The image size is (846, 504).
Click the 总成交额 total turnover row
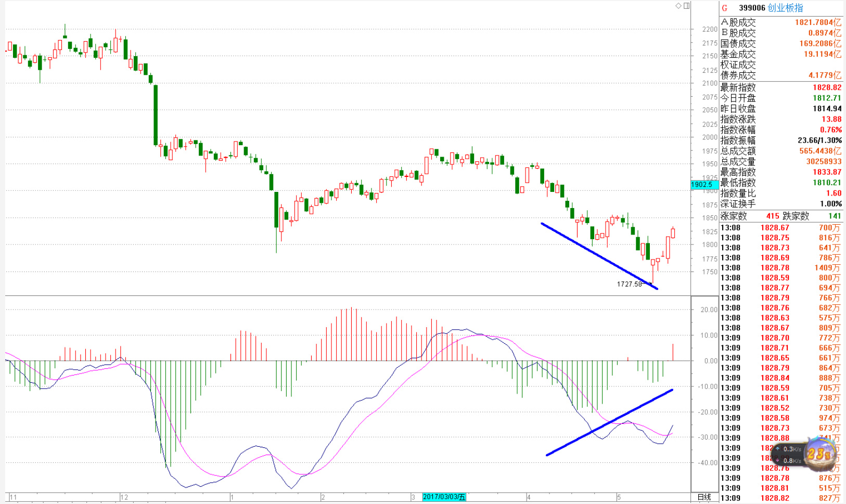[780, 151]
